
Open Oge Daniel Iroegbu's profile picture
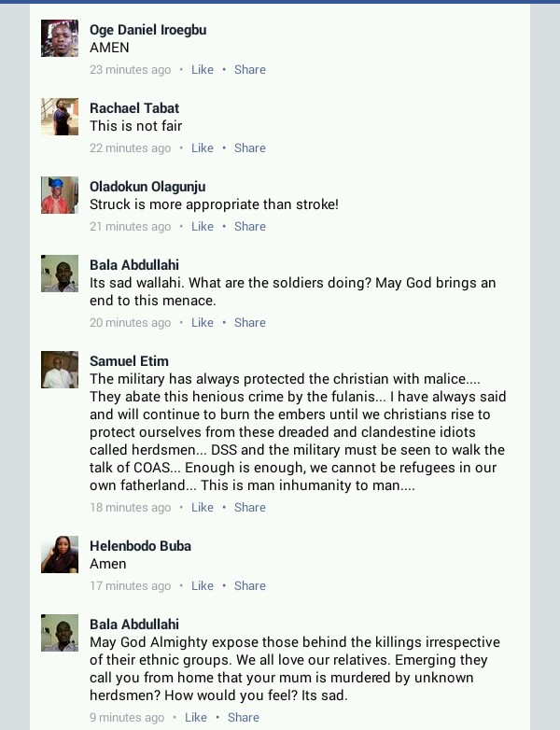[60, 38]
